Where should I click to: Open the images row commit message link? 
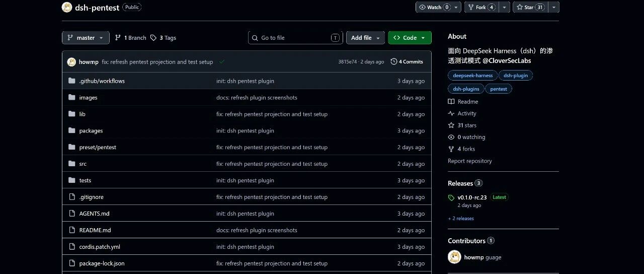tap(257, 97)
